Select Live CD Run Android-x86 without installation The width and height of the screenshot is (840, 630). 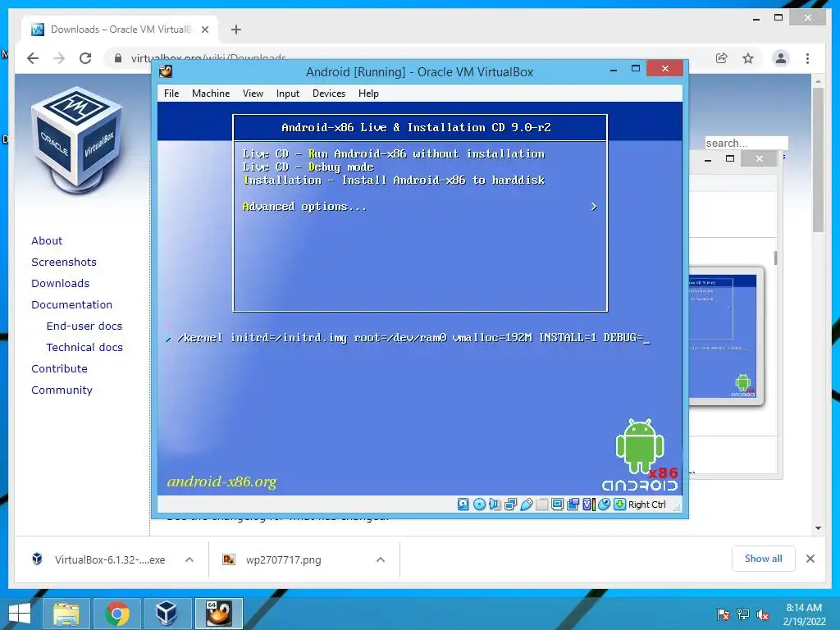click(393, 153)
